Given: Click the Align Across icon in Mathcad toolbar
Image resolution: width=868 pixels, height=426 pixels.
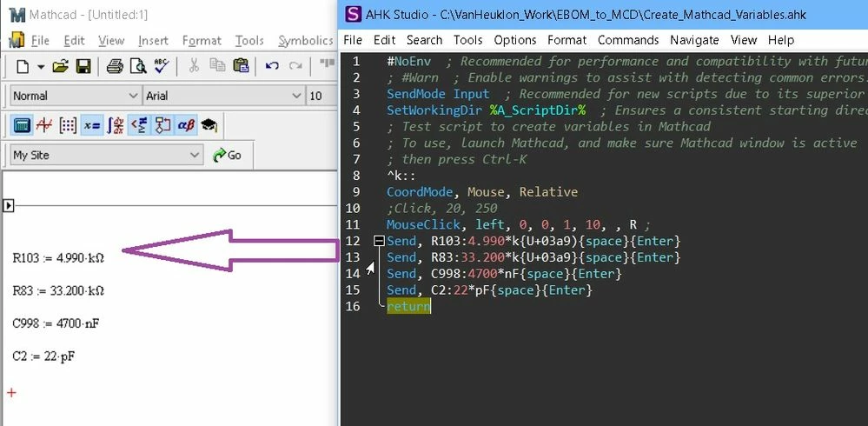Looking at the screenshot, I should [328, 63].
